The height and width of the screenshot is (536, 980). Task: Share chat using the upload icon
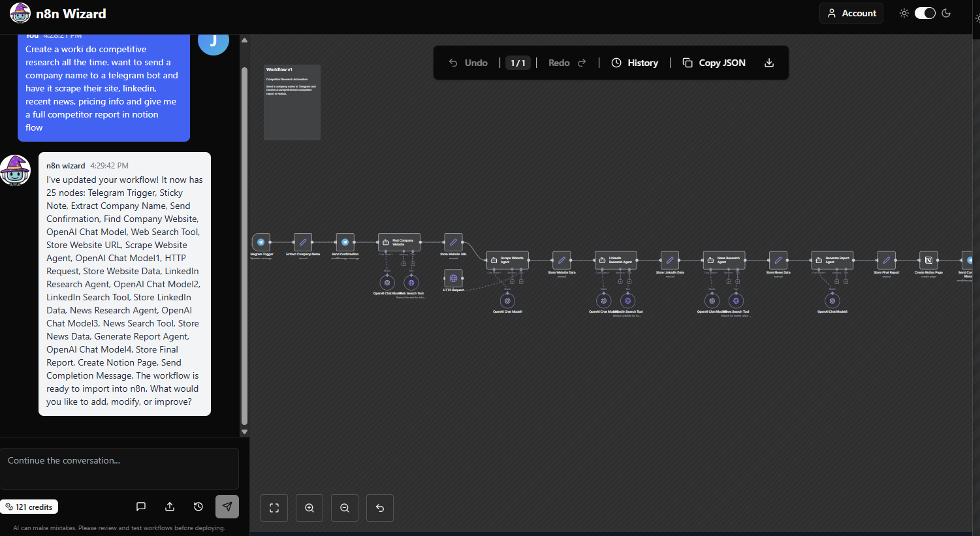[169, 506]
